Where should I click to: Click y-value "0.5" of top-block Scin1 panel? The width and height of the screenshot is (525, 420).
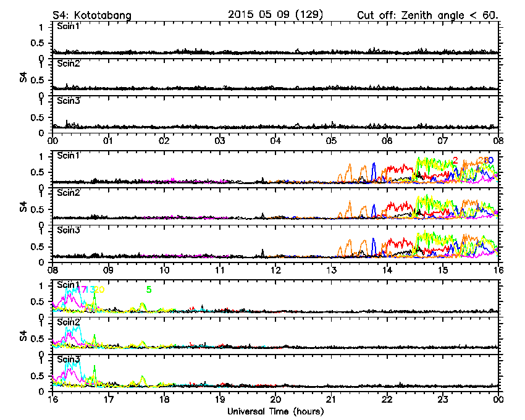point(37,43)
